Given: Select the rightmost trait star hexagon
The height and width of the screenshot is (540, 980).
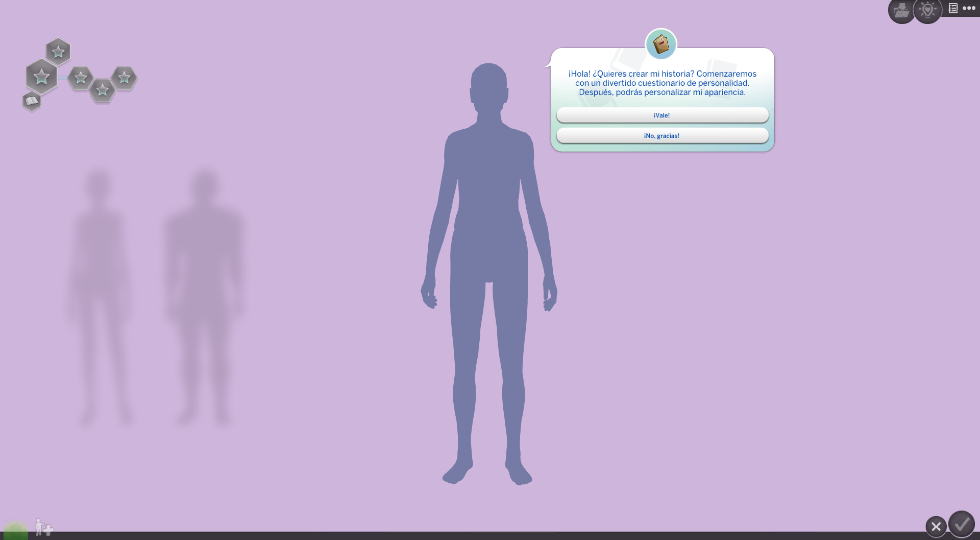Looking at the screenshot, I should click(x=124, y=78).
